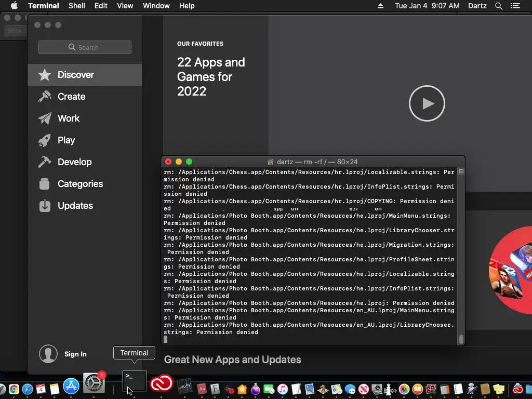Open the Window menu
This screenshot has height=399, width=532.
[x=156, y=6]
